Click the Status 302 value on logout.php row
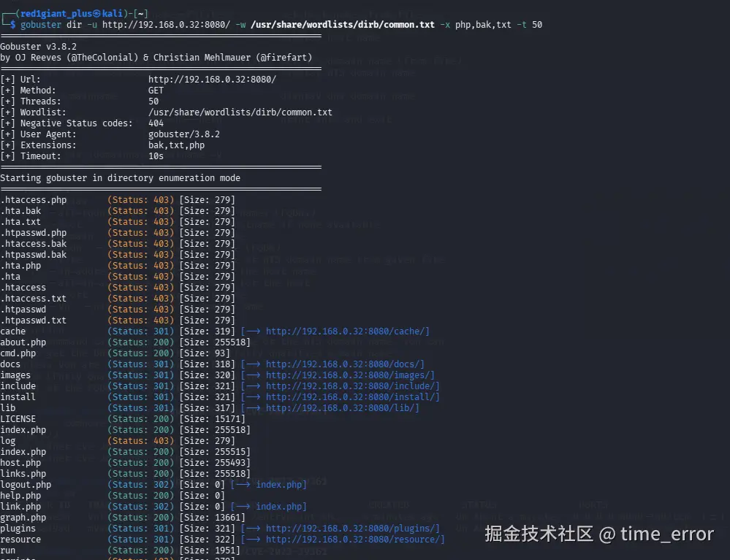The height and width of the screenshot is (560, 730). (140, 485)
